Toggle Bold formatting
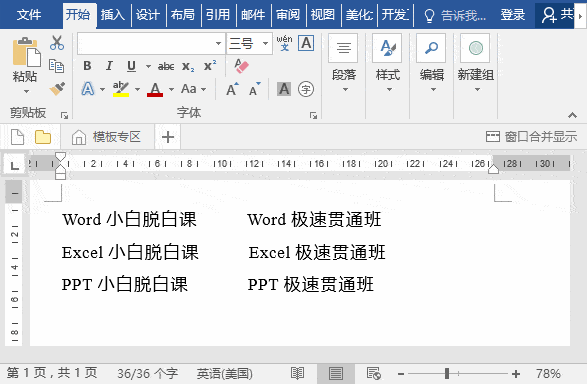Image resolution: width=587 pixels, height=384 pixels. coord(87,66)
